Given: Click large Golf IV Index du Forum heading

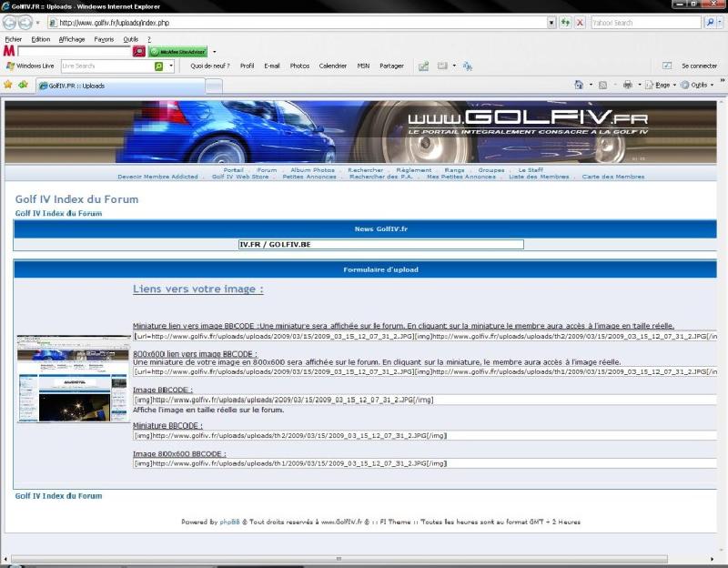Looking at the screenshot, I should [x=76, y=199].
